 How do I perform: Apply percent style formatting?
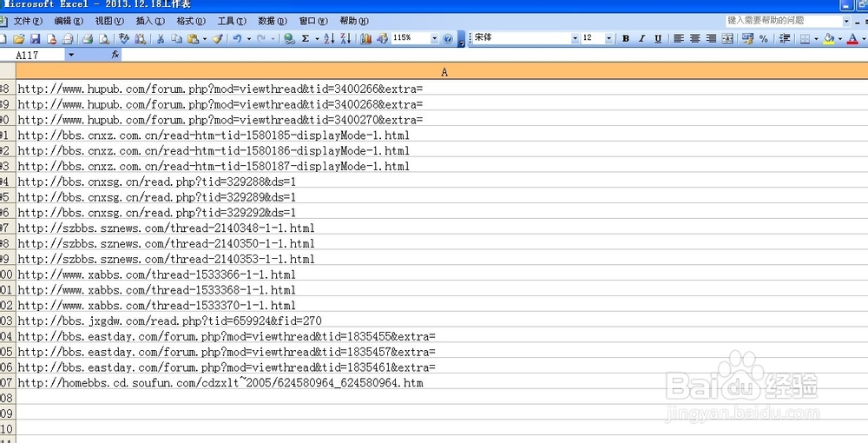764,39
